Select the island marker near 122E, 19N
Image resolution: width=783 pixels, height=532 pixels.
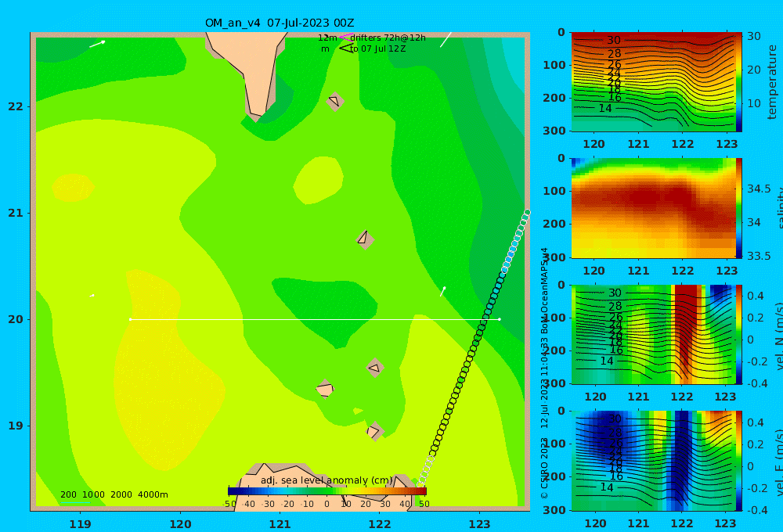tap(374, 431)
